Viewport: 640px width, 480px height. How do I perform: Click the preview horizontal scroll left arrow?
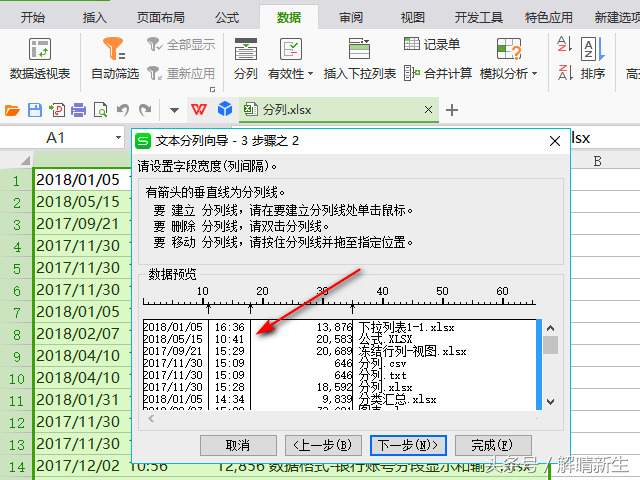151,418
